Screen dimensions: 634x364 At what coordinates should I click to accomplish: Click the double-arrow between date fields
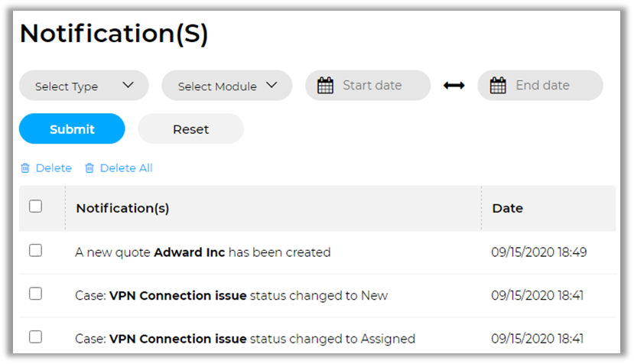454,86
